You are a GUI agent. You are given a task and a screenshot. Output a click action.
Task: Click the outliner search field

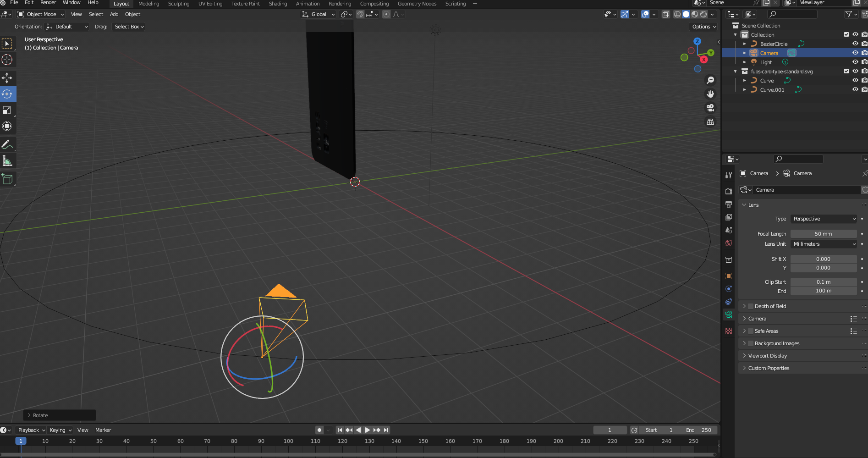click(793, 15)
